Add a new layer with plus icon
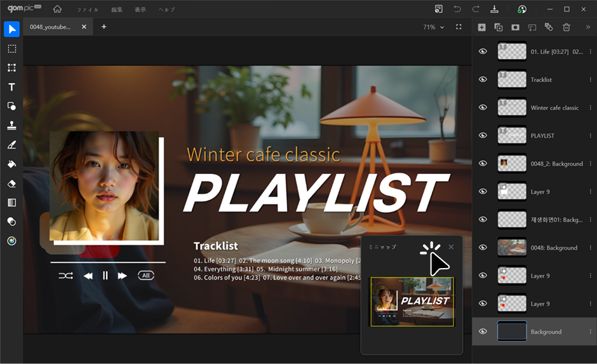The width and height of the screenshot is (597, 364). coord(482,27)
